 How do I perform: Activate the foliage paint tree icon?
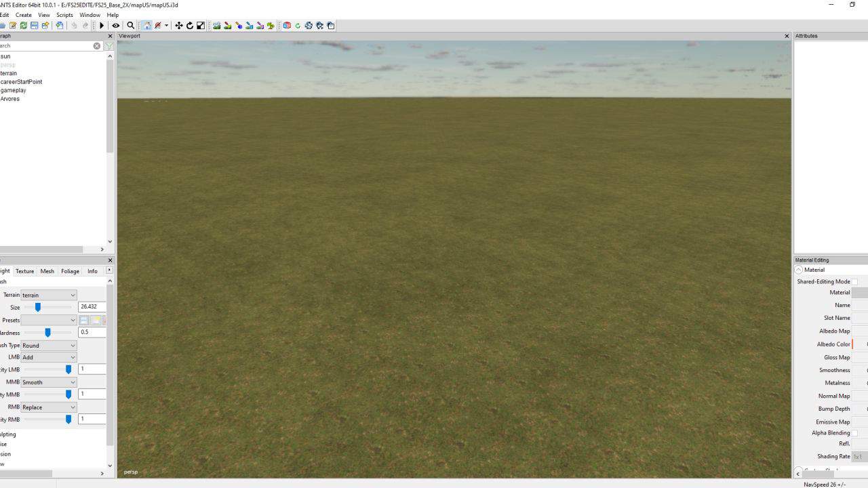pyautogui.click(x=271, y=26)
